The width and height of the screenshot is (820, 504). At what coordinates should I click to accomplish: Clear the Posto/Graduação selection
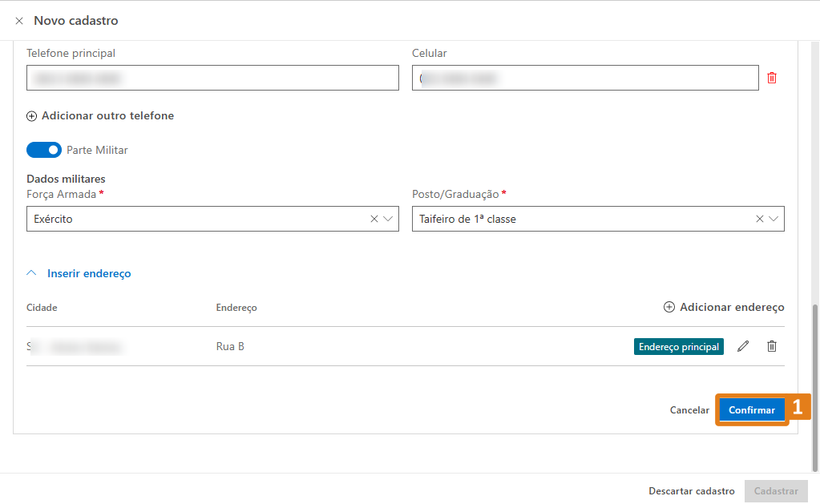click(x=760, y=219)
